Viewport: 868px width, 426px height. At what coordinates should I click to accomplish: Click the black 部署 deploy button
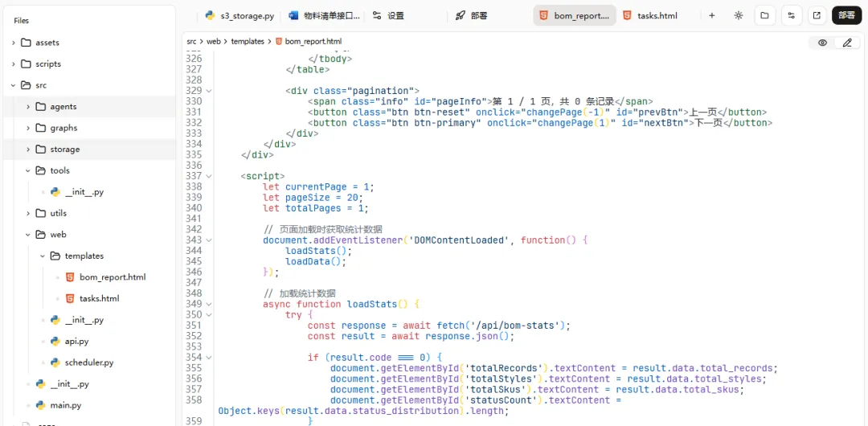(846, 15)
